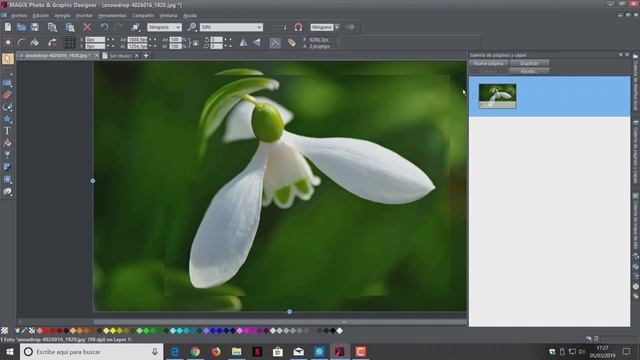Screen dimensions: 640x360
Task: Save the document with the floppy disk icon
Action: pos(35,27)
